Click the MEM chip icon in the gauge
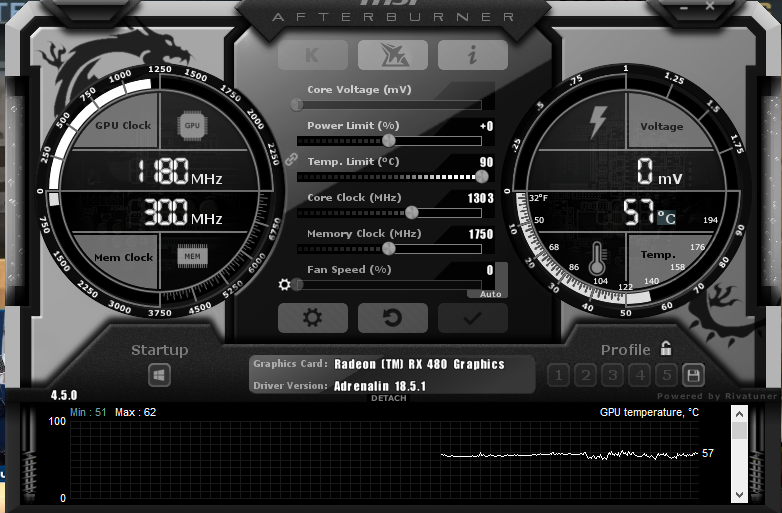Viewport: 782px width, 513px height. click(193, 256)
